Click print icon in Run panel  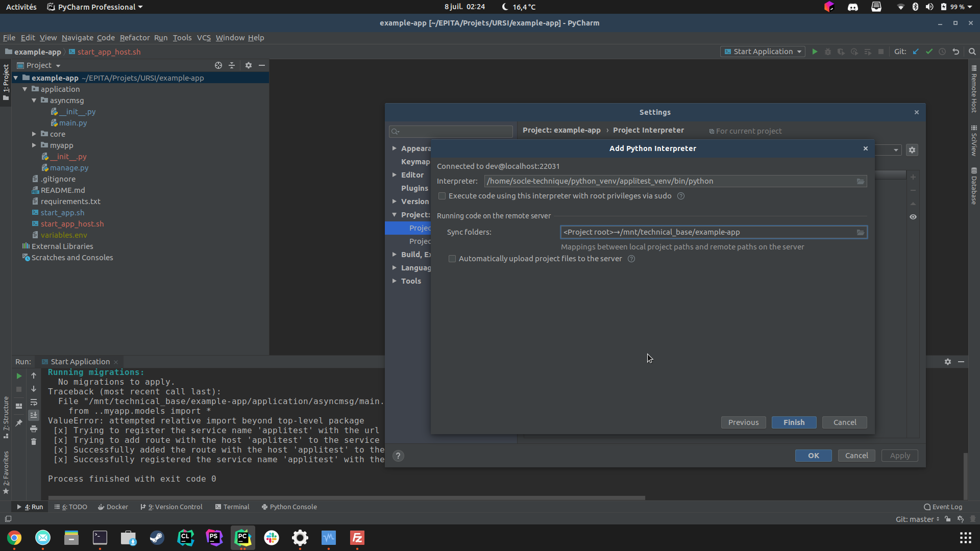point(34,429)
